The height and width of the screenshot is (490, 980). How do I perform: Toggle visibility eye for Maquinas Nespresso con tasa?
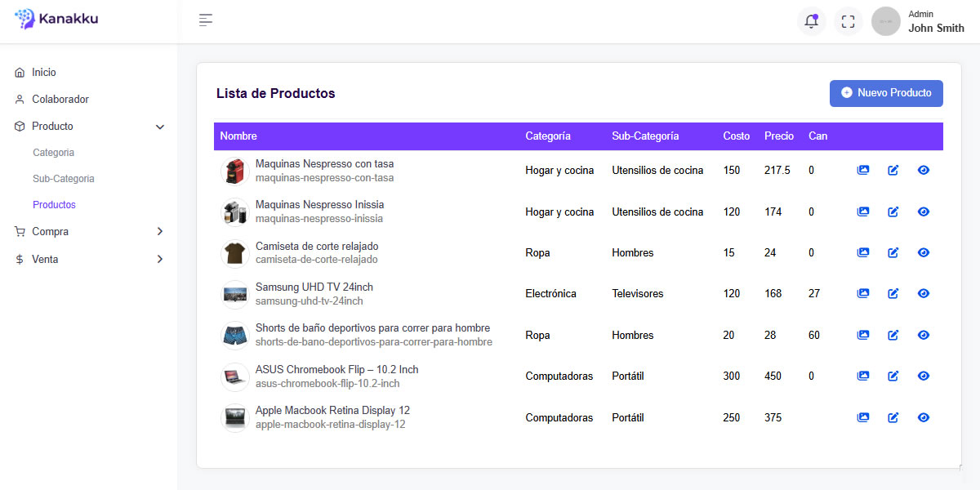tap(923, 170)
